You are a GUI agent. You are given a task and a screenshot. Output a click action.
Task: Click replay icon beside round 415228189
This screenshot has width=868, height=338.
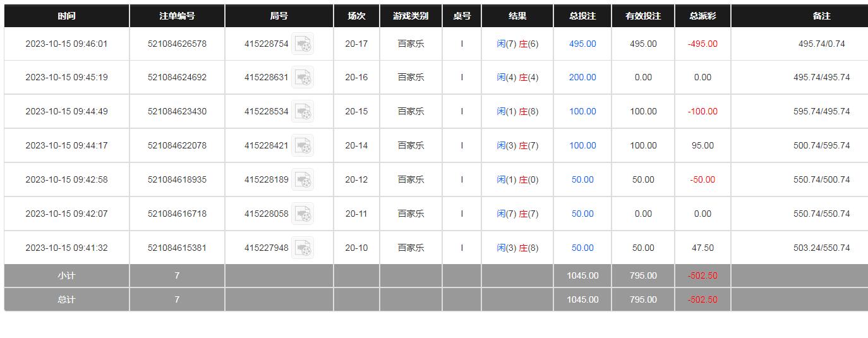coord(303,180)
